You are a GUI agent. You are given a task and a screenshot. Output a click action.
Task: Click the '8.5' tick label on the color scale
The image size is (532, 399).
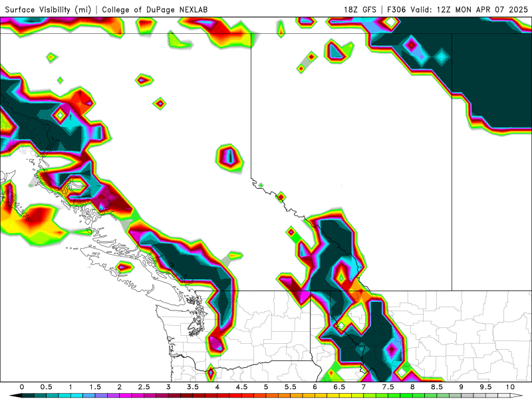[x=437, y=387]
